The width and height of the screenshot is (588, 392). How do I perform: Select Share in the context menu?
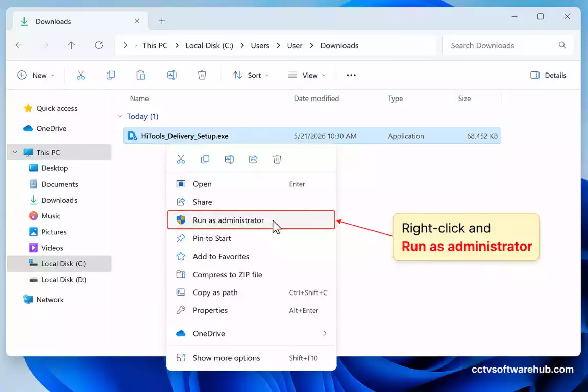coord(251,202)
